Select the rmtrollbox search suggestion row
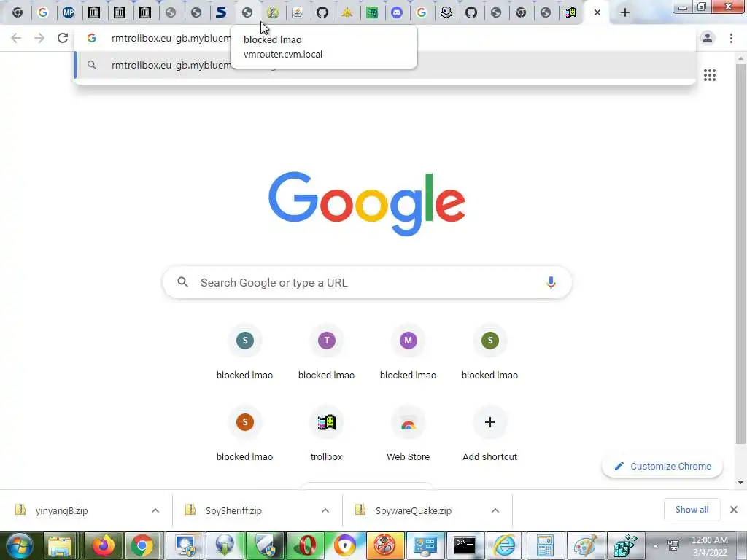This screenshot has width=747, height=560. [386, 65]
